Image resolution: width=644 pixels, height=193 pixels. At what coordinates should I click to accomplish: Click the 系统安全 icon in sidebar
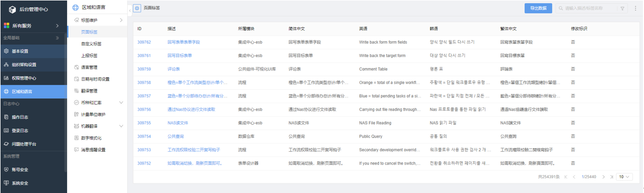[6, 183]
